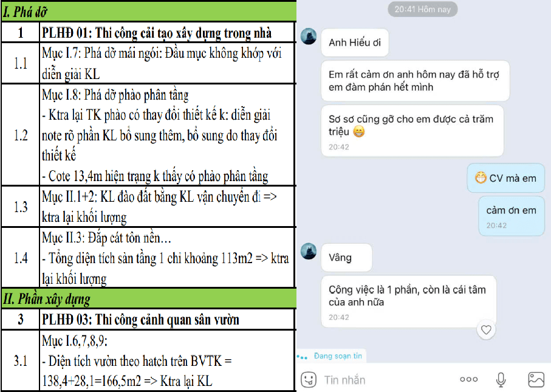Tap the microphone voice message icon
The height and width of the screenshot is (392, 551).
501,380
